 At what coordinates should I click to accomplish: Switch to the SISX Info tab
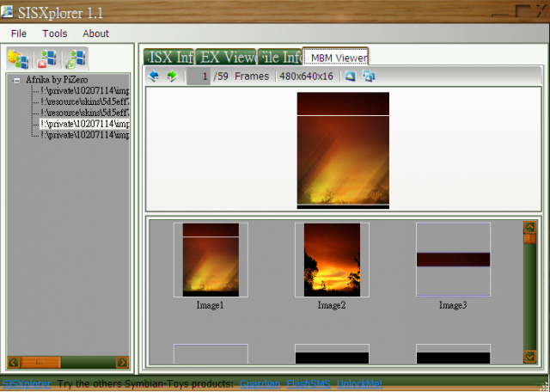pyautogui.click(x=169, y=57)
